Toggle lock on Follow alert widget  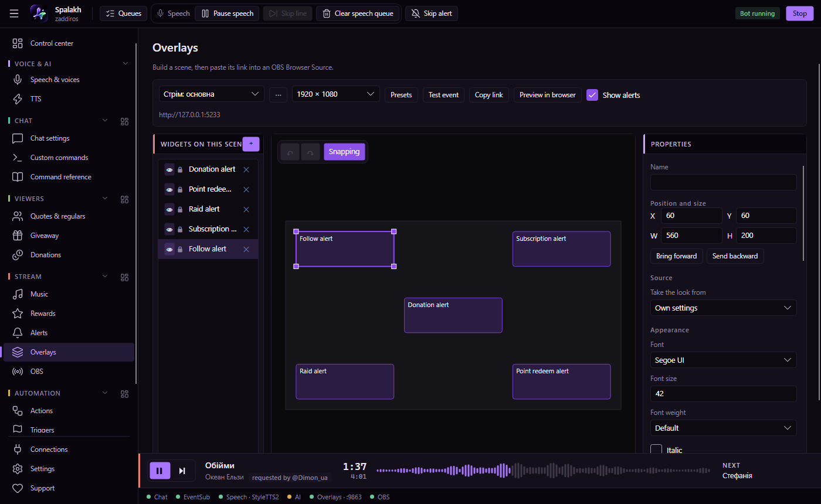[x=180, y=249]
